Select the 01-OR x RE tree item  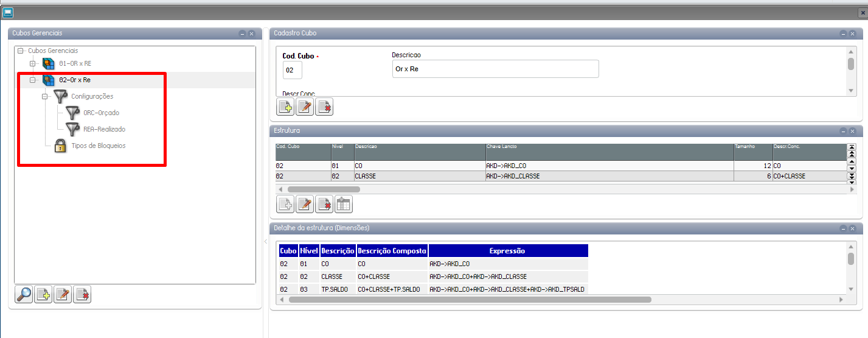click(x=75, y=63)
